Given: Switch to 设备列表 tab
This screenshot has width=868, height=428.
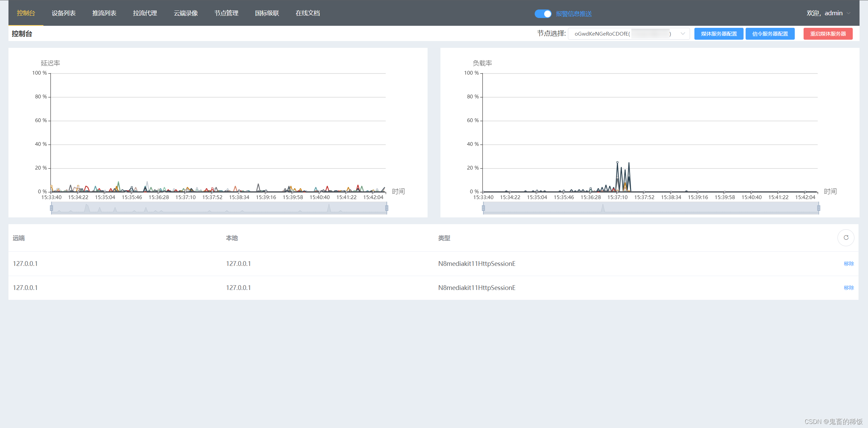Looking at the screenshot, I should [64, 13].
